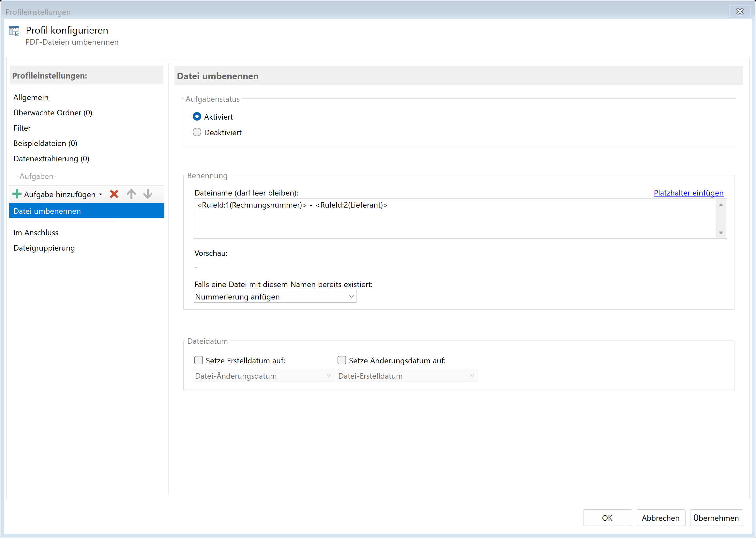Delete task with the red X icon
The image size is (756, 538).
coord(114,194)
